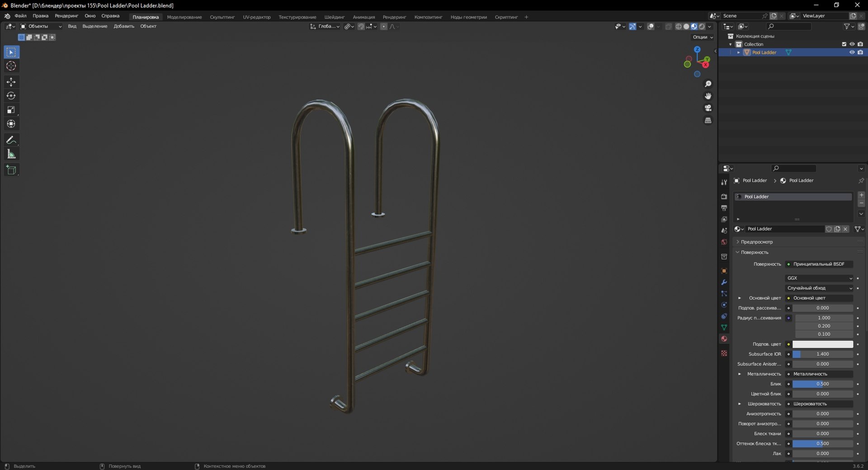Select the Transform tool
The width and height of the screenshot is (868, 470).
click(x=11, y=124)
